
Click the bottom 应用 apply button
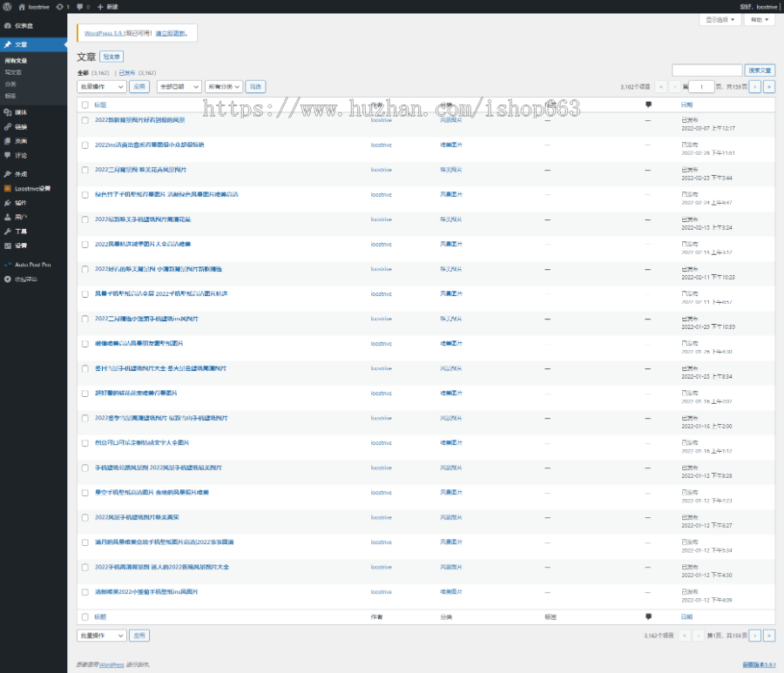[x=139, y=636]
